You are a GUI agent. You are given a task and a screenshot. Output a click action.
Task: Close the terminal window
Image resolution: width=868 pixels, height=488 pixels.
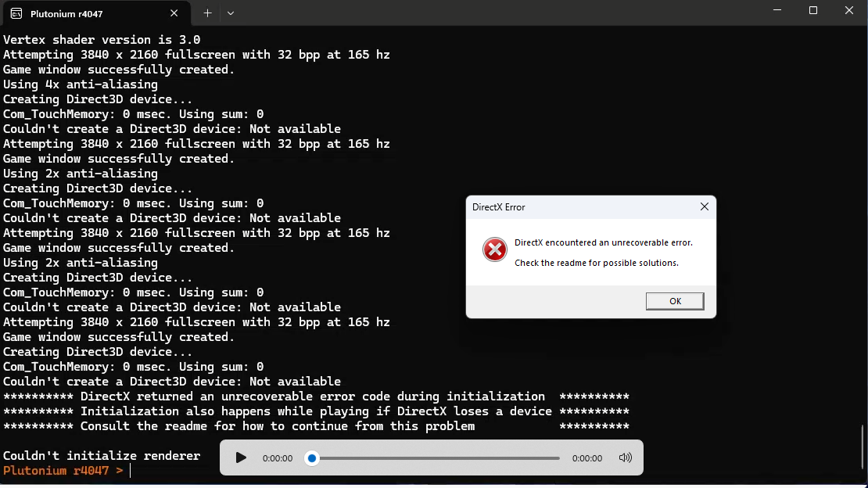[x=849, y=10]
